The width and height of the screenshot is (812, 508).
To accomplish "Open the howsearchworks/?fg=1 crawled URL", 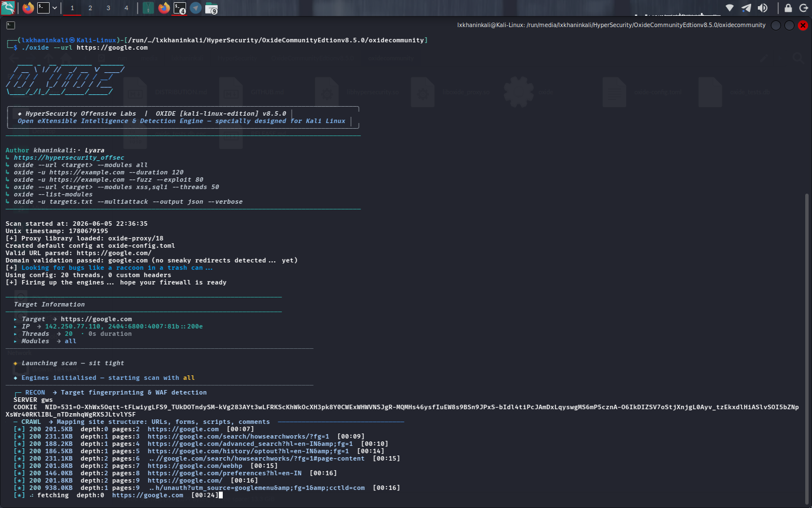I will (238, 437).
